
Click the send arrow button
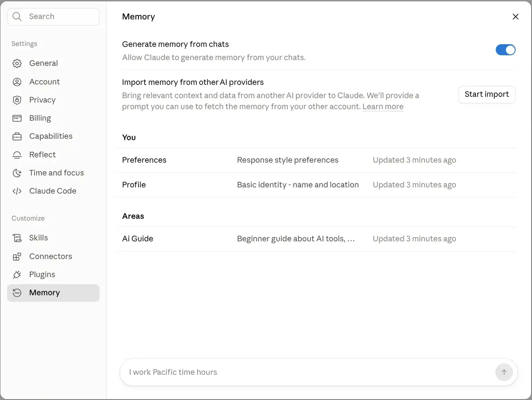pos(504,372)
